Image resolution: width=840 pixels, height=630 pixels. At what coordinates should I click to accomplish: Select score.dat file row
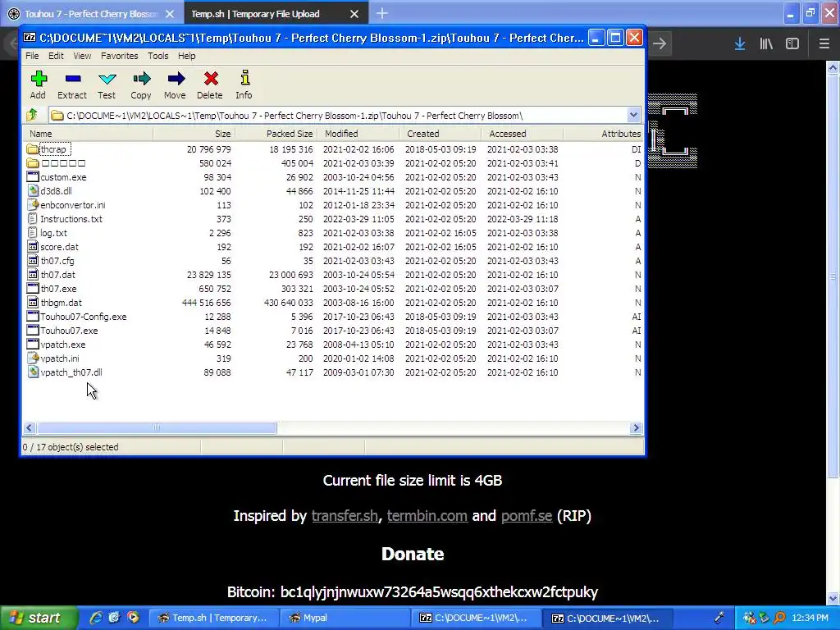click(x=333, y=247)
